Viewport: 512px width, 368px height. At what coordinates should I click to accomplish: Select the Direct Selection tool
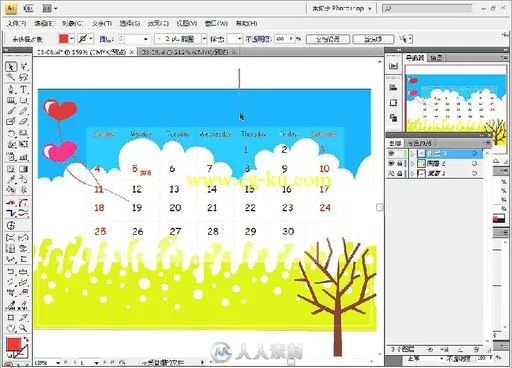coord(24,67)
